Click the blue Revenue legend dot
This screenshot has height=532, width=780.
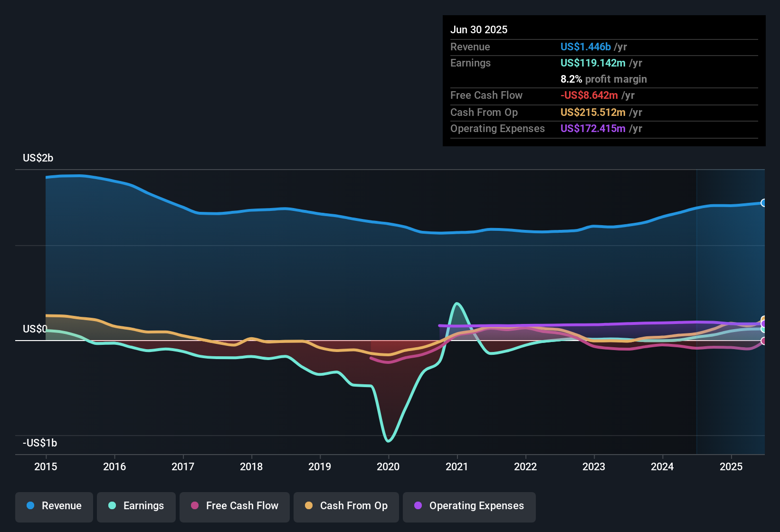(x=29, y=506)
